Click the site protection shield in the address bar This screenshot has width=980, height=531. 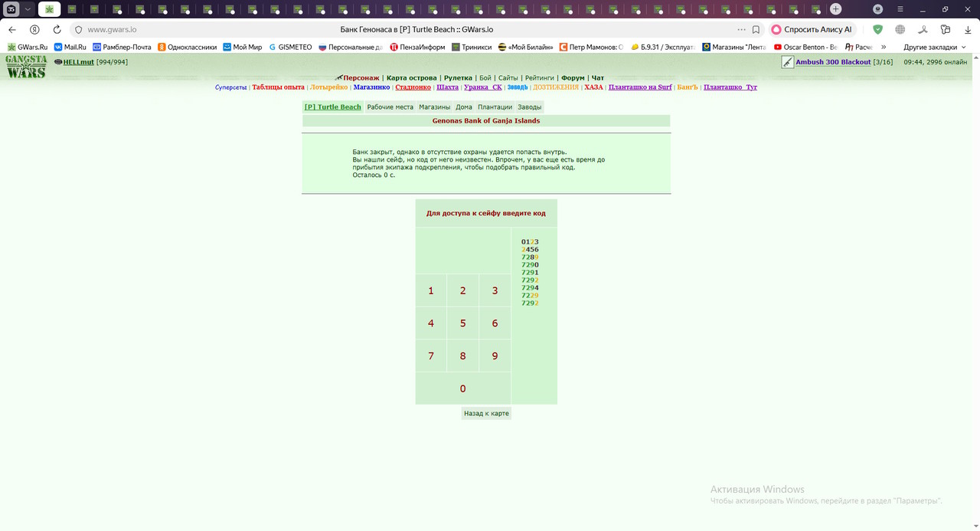(78, 29)
